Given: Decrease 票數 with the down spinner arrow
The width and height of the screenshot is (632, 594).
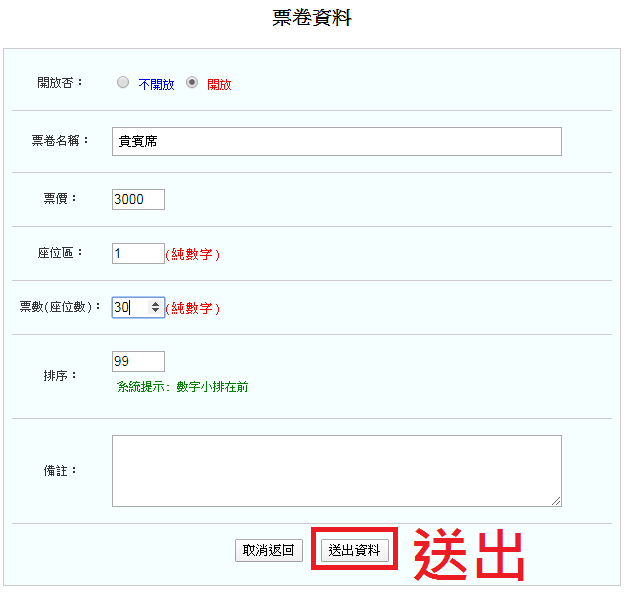Looking at the screenshot, I should 156,312.
